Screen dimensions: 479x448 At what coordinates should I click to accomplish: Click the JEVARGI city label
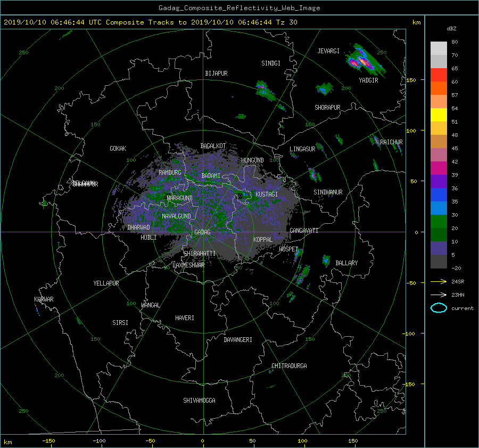coord(328,51)
